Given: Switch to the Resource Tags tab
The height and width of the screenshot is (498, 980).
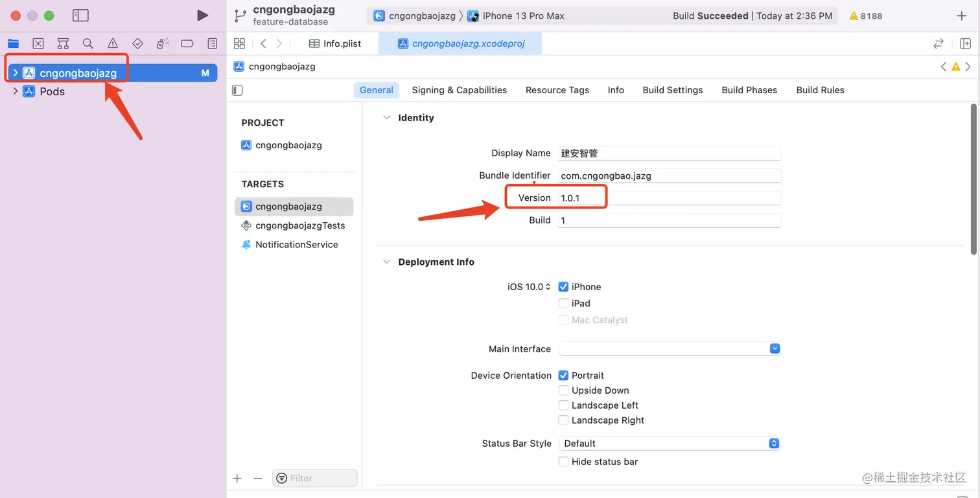Looking at the screenshot, I should click(557, 90).
